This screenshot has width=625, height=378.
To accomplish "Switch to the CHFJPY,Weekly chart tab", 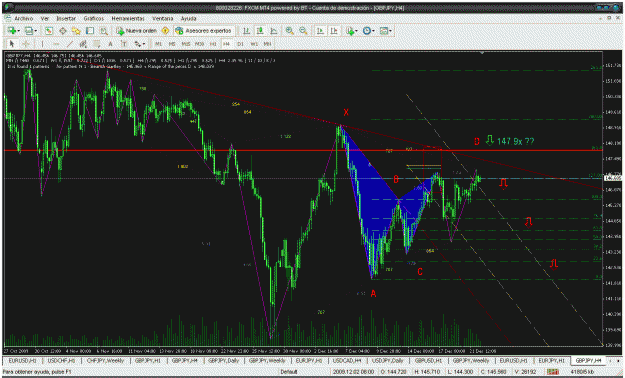I will pos(106,360).
